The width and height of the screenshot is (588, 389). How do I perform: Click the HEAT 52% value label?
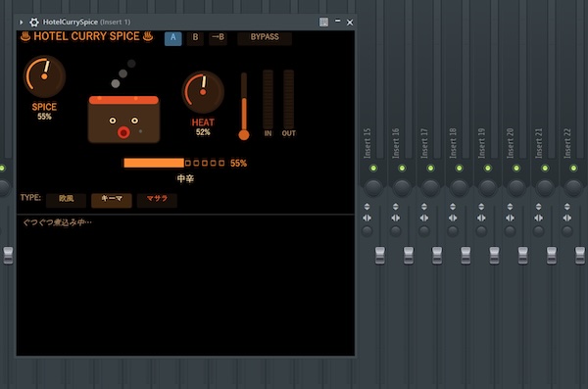point(203,132)
